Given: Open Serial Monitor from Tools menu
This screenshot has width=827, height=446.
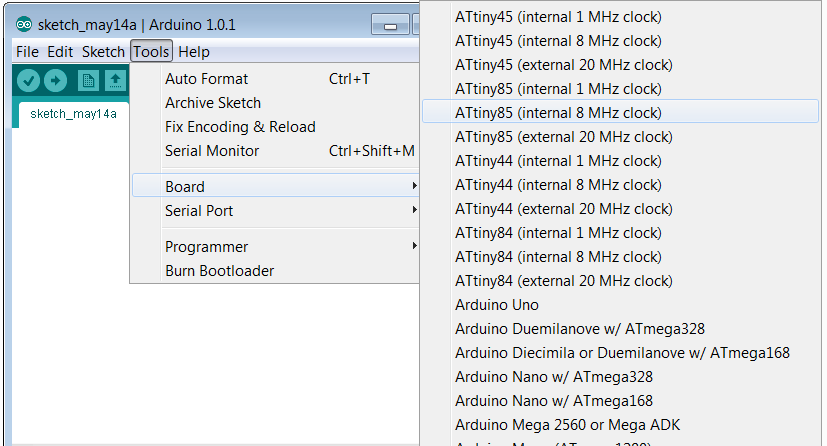Looking at the screenshot, I should coord(275,151).
